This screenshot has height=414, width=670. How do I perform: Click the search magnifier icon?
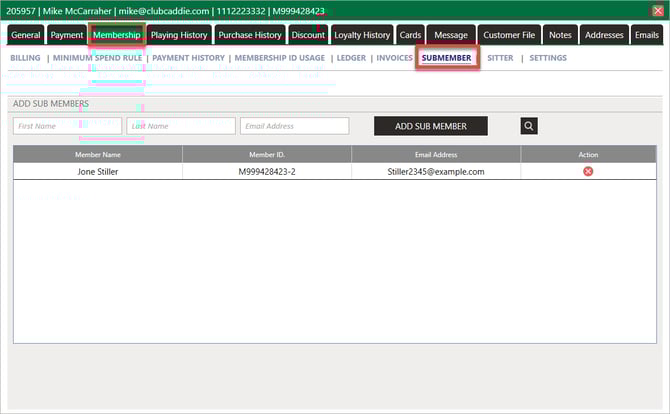[529, 126]
